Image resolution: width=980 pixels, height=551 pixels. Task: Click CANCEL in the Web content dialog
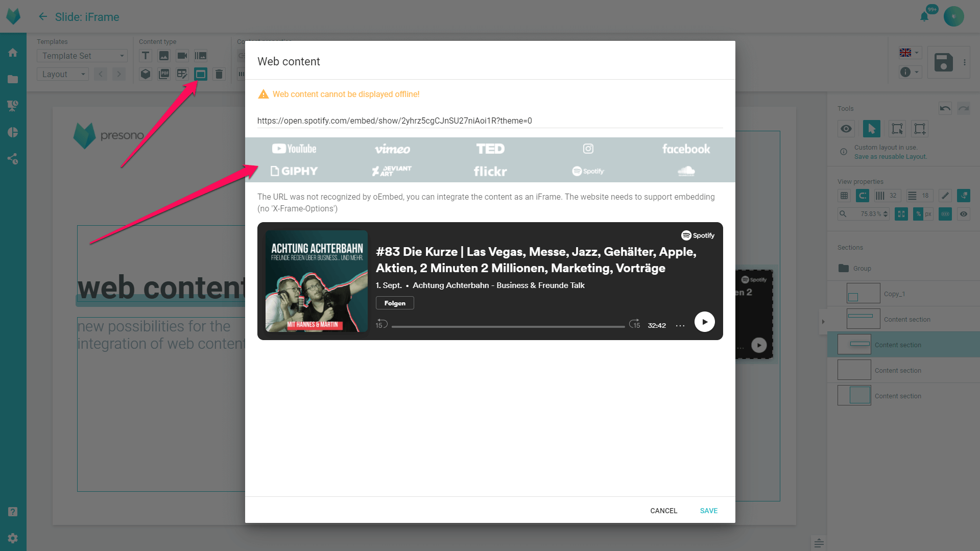[663, 511]
